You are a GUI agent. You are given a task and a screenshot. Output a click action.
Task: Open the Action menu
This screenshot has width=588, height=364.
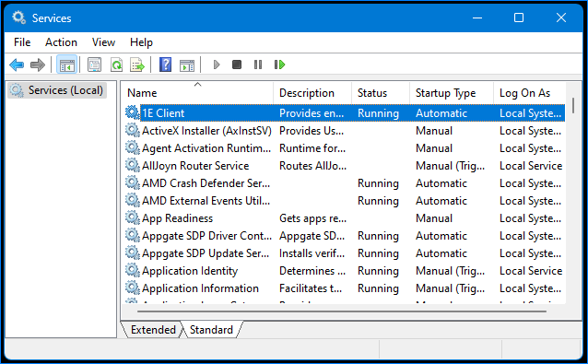click(61, 42)
